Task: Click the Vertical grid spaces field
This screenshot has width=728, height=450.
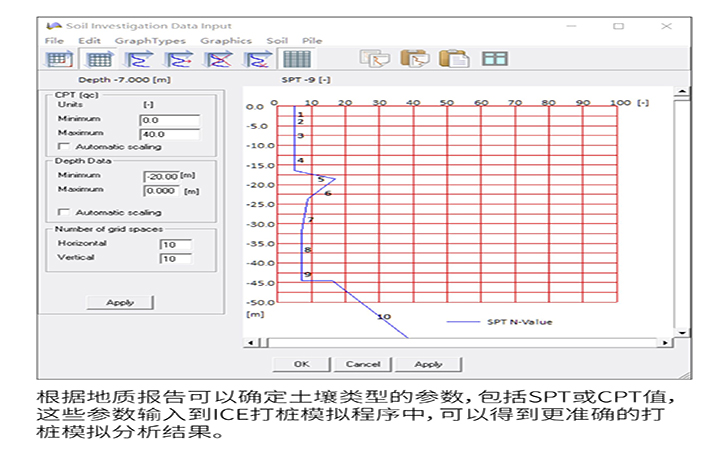Action: [176, 259]
